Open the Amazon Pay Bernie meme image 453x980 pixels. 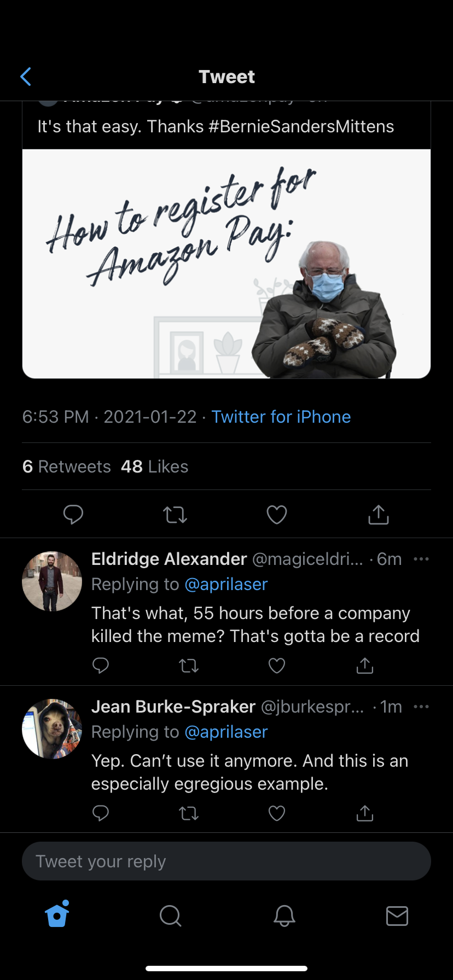coord(226,264)
